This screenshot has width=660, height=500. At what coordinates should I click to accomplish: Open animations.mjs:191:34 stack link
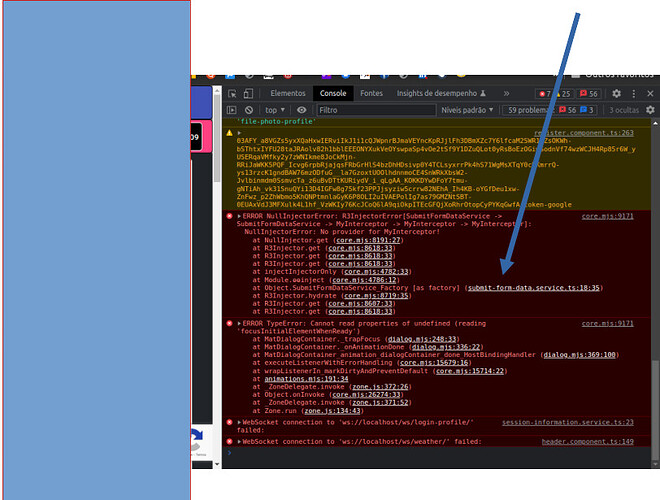tap(306, 379)
